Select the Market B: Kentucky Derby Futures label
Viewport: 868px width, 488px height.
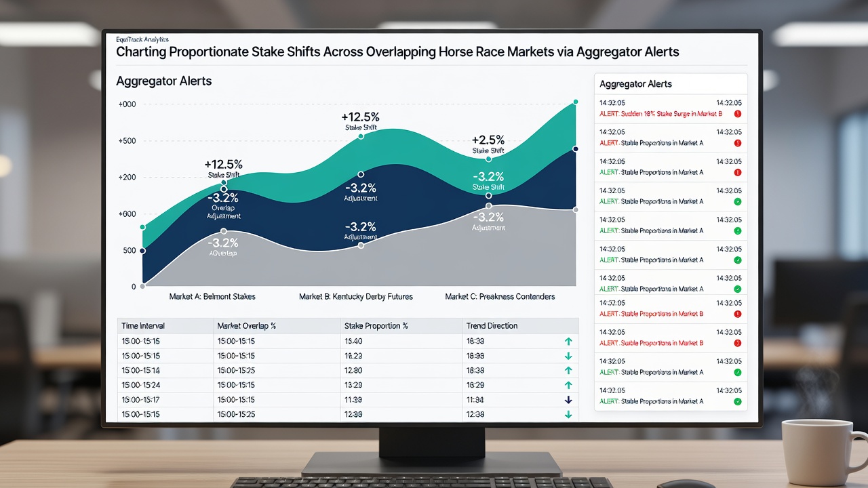pyautogui.click(x=356, y=297)
